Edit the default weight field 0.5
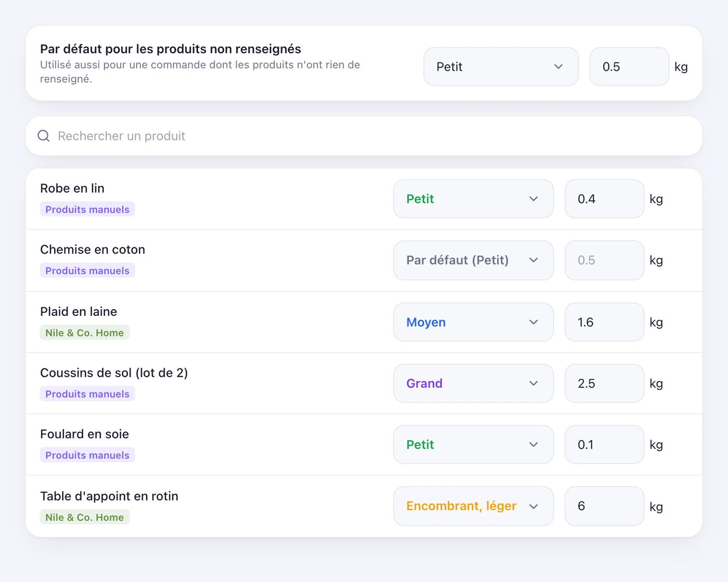The image size is (728, 582). [629, 67]
